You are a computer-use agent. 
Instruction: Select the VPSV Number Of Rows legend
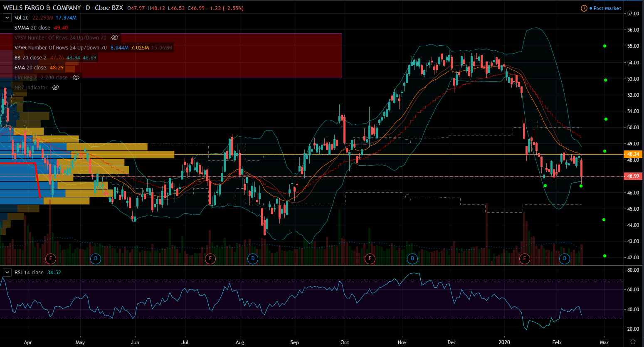point(60,38)
